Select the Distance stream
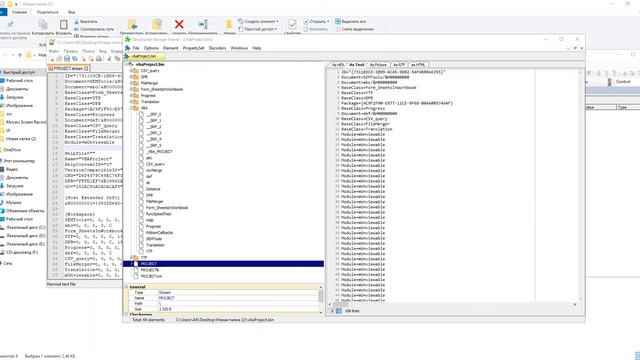Viewport: 640px width, 360px height. coord(153,189)
